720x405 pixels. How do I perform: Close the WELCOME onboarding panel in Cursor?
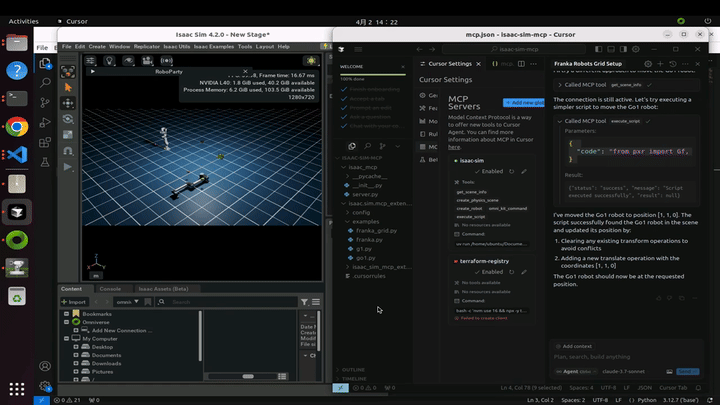click(403, 67)
